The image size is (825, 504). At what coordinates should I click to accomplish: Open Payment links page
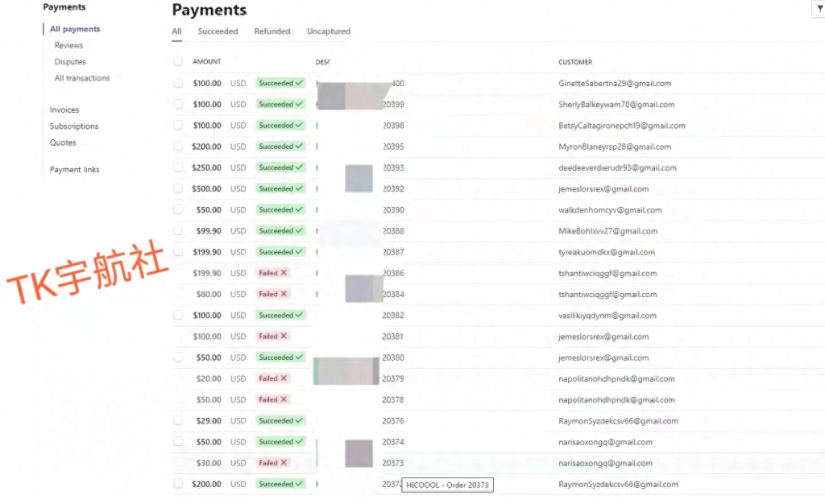click(74, 169)
